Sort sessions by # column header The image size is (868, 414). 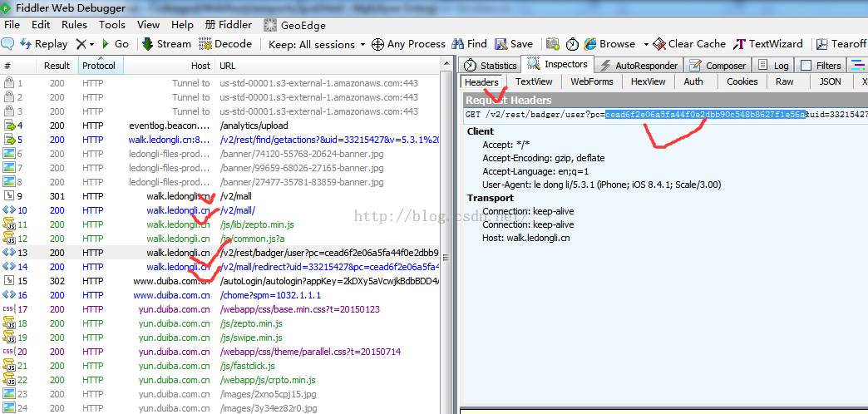tap(17, 66)
